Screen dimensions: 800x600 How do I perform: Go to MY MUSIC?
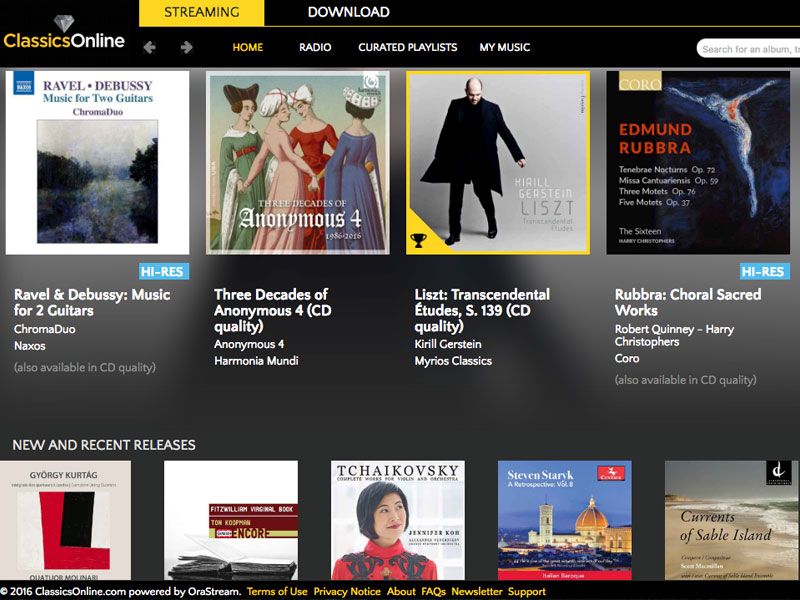pyautogui.click(x=505, y=47)
